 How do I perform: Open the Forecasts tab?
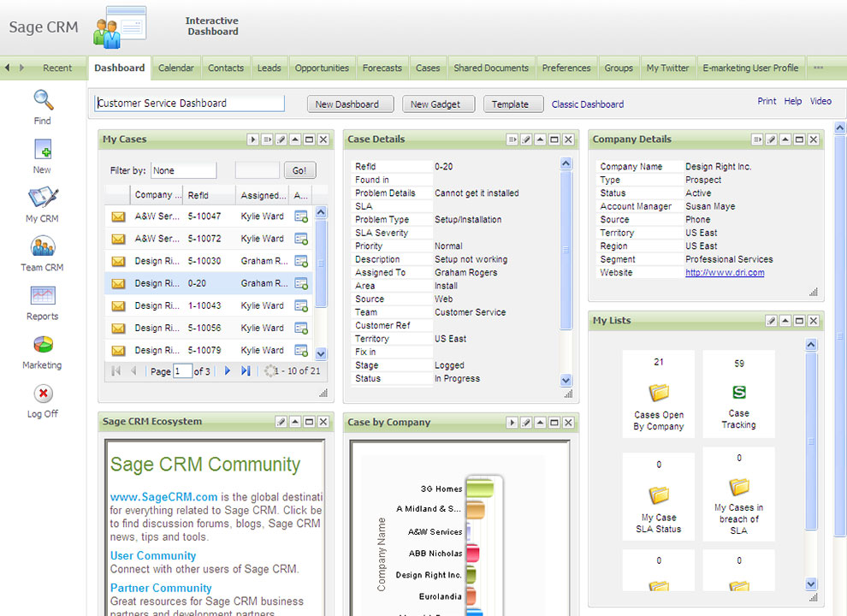point(382,68)
